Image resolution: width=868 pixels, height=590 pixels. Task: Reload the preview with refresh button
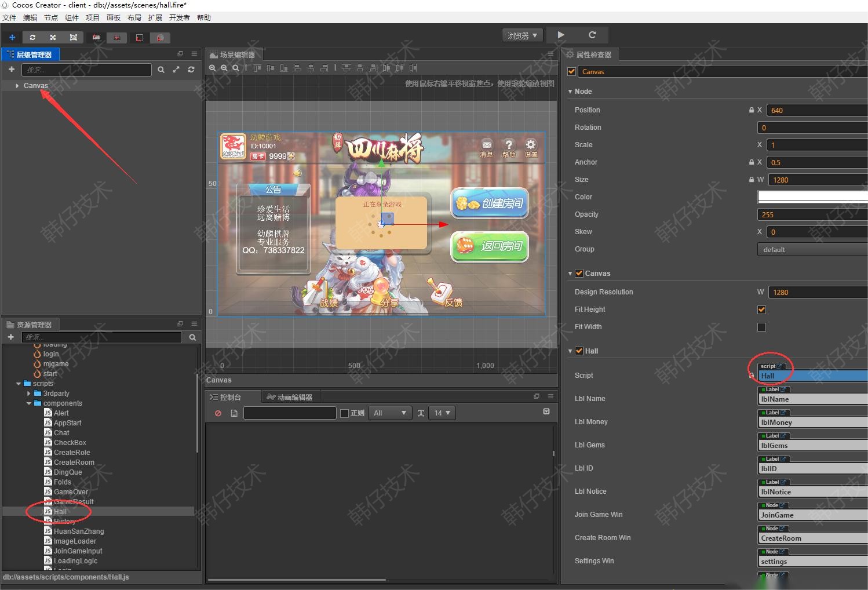tap(592, 35)
